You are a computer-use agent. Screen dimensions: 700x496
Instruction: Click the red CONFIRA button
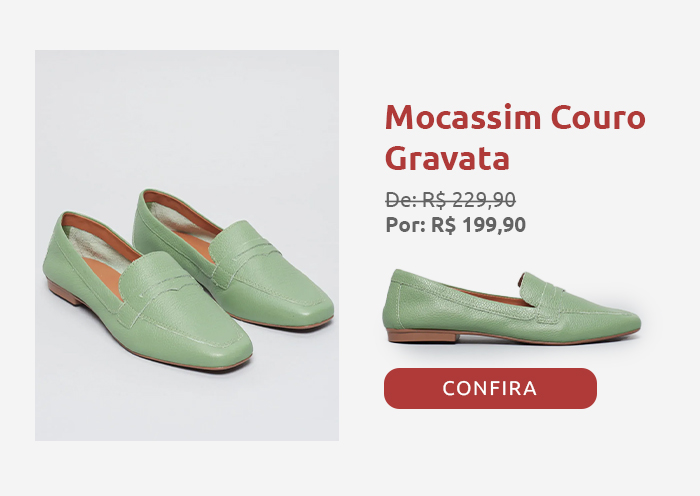490,388
